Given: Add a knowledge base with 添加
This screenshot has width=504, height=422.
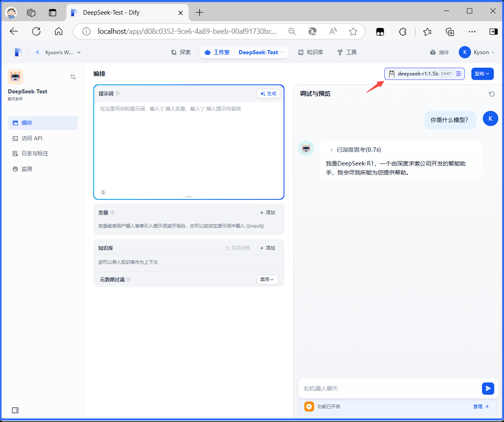Looking at the screenshot, I should [x=267, y=248].
